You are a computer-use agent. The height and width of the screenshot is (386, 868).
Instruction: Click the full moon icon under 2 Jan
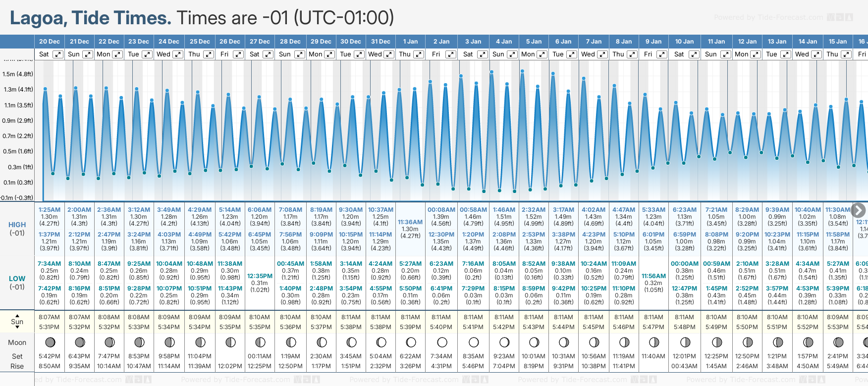click(442, 342)
